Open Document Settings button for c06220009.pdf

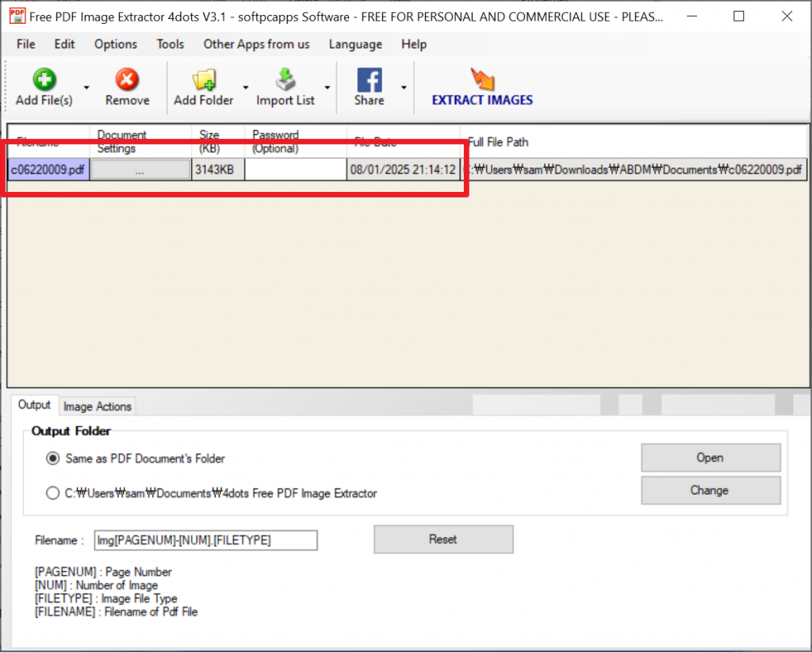click(140, 170)
